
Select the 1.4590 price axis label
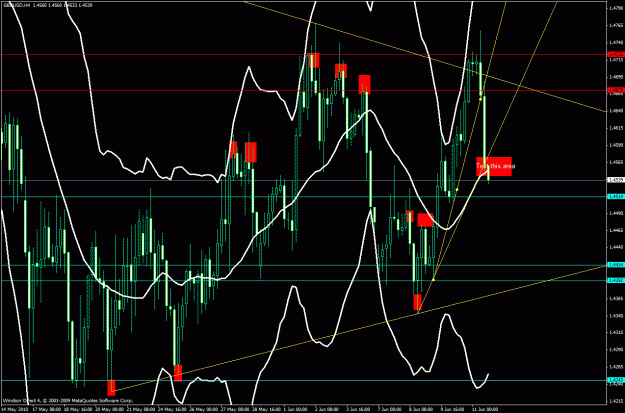pyautogui.click(x=615, y=145)
